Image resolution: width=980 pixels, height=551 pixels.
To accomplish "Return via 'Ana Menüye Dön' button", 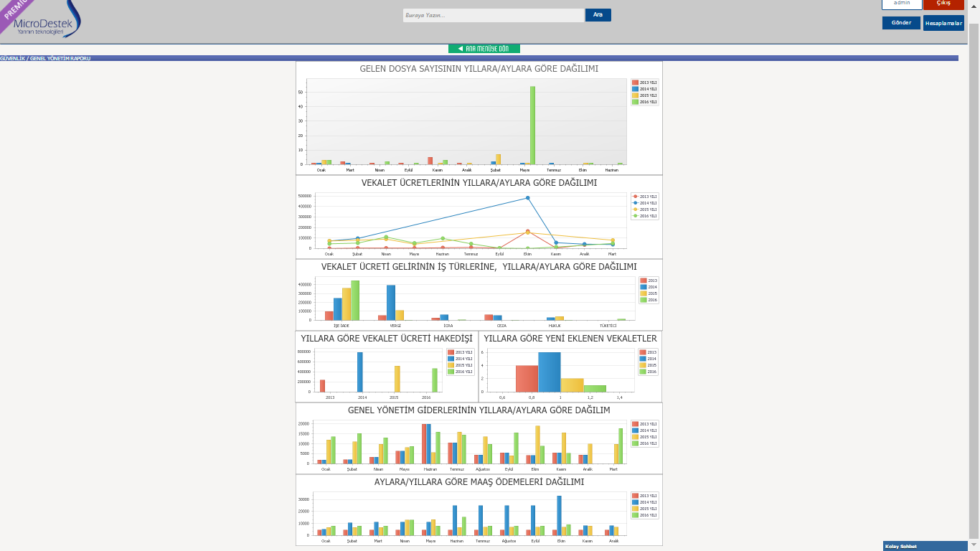I will (484, 49).
